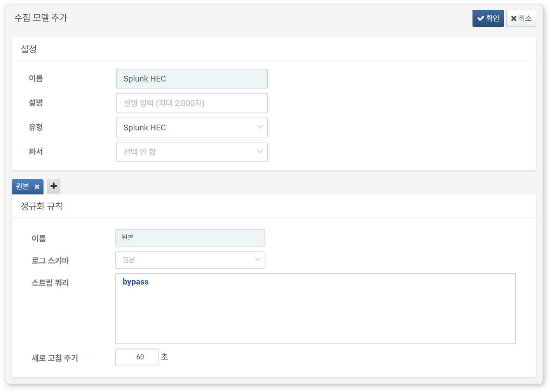Click the 이름 field containing Splunk HEC

(x=192, y=79)
